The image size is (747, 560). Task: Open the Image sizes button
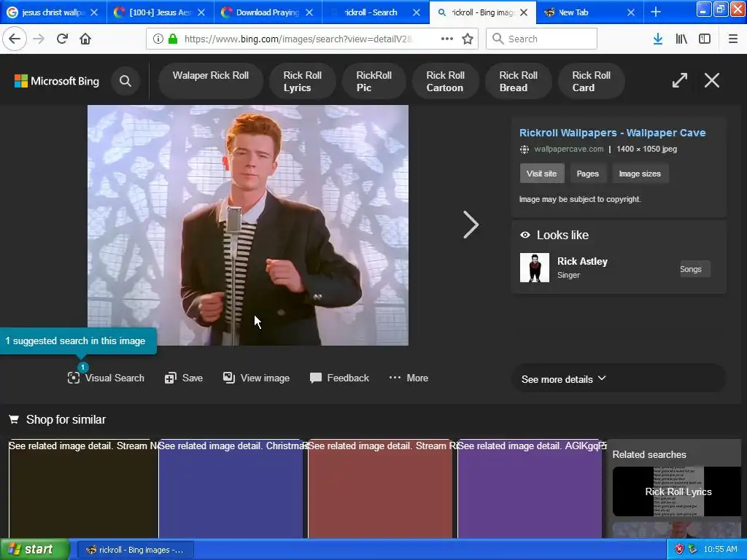(640, 174)
